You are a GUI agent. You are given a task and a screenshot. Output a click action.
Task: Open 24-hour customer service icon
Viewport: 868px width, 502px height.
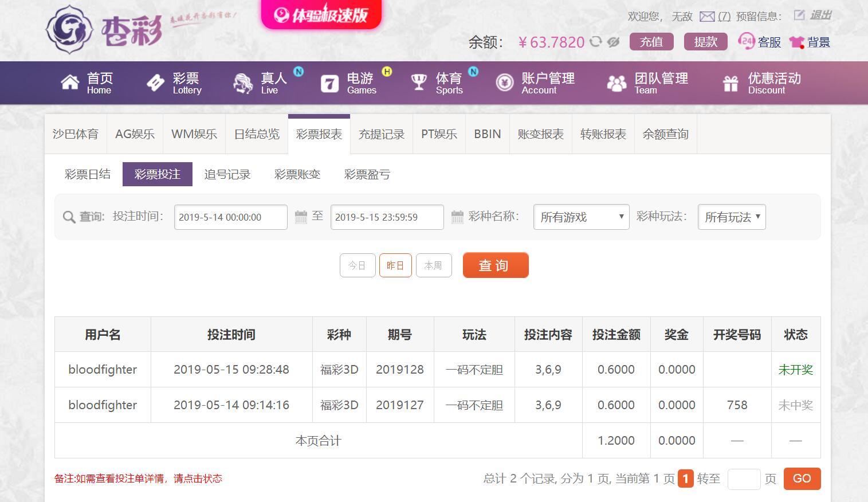click(746, 41)
